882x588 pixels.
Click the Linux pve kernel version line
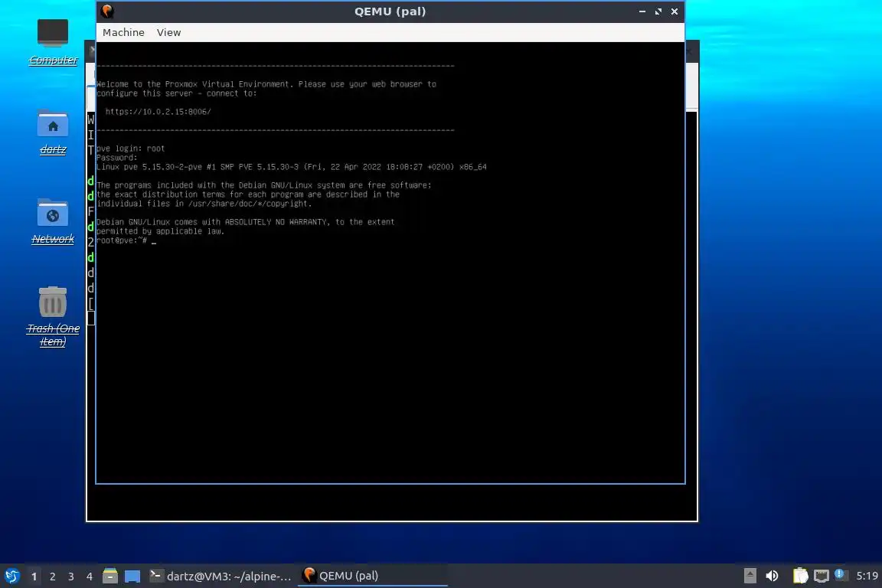click(x=292, y=167)
